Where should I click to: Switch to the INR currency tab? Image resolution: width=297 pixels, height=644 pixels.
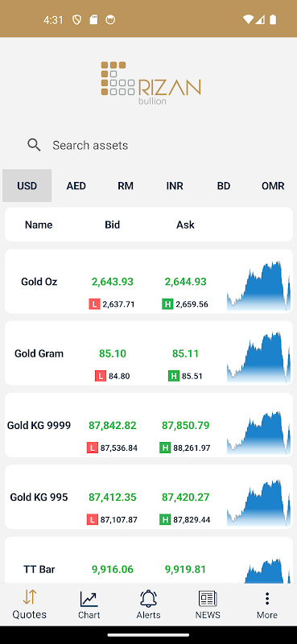[175, 186]
